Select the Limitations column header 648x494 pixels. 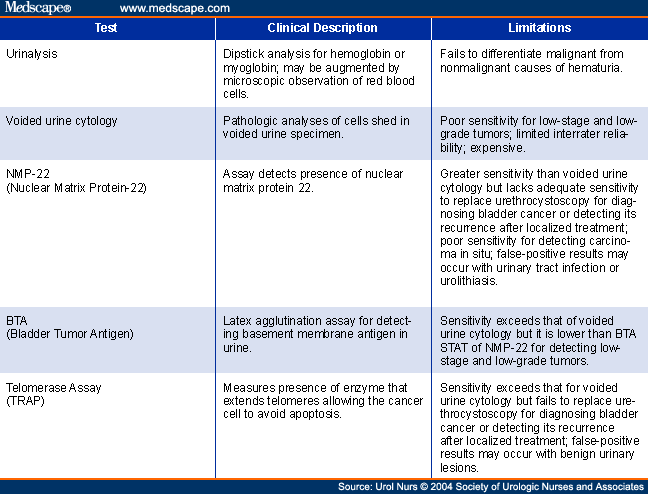540,28
